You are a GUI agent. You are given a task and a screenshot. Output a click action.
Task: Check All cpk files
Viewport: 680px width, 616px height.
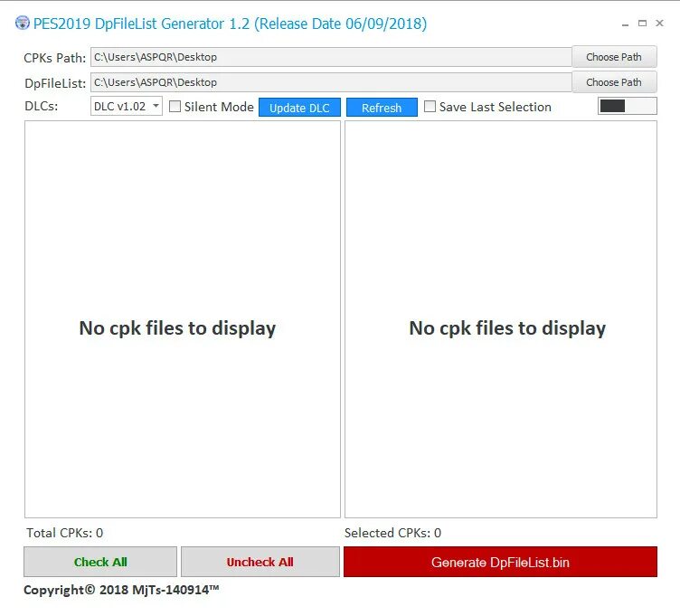coord(100,562)
